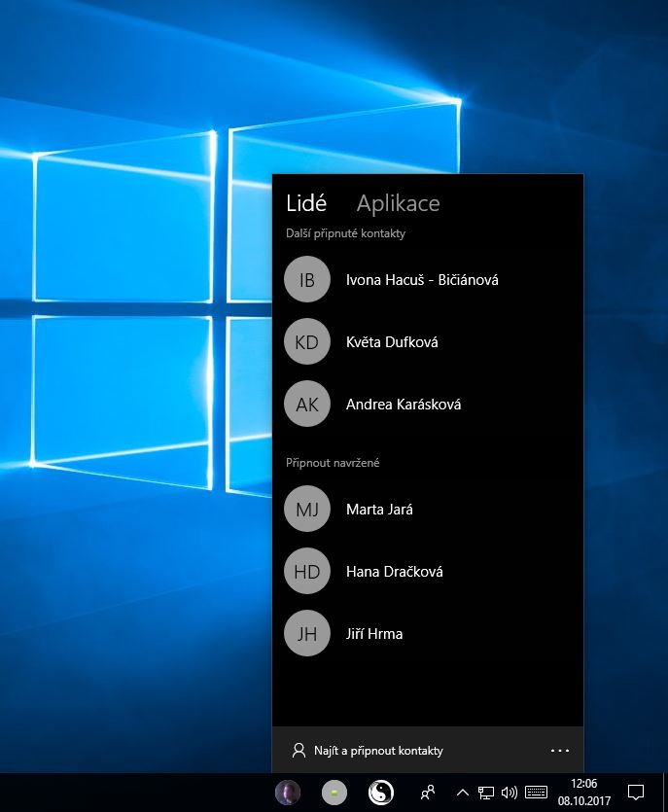Open the IB avatar of Ivona Hacuš - Bičiánová
This screenshot has width=668, height=812.
[x=307, y=280]
